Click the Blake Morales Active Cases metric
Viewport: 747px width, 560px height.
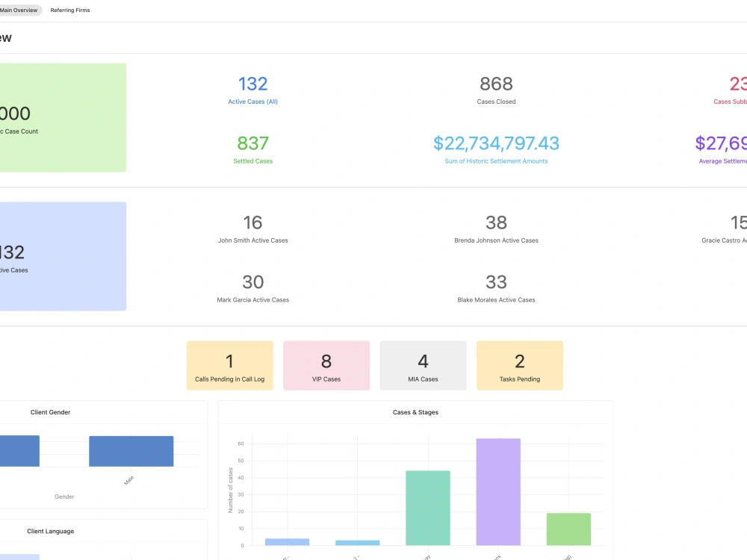tap(496, 288)
